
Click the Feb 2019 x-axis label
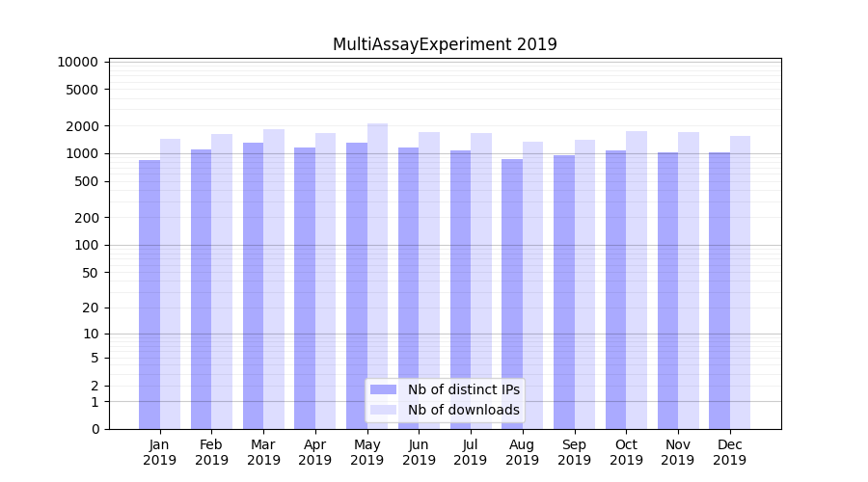tap(211, 452)
